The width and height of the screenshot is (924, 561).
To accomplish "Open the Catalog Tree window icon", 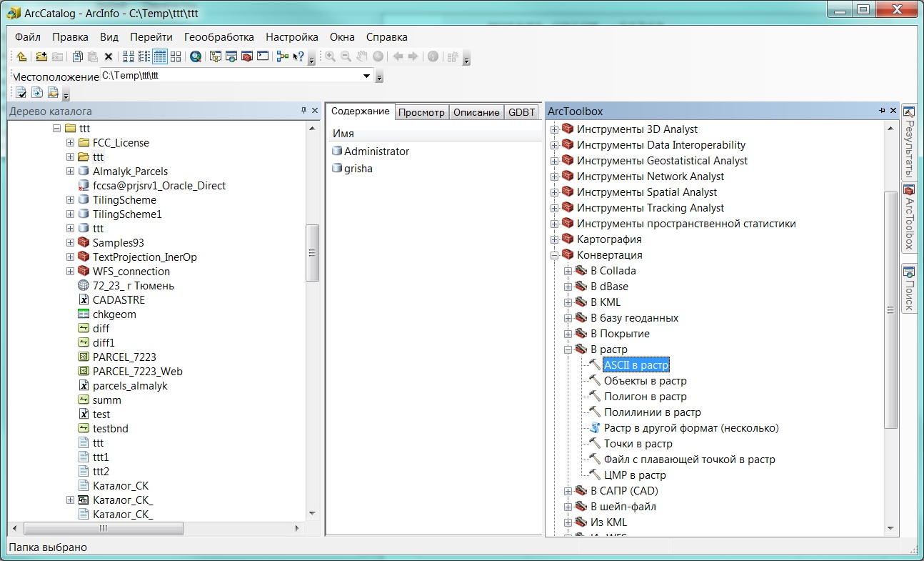I will pos(215,56).
